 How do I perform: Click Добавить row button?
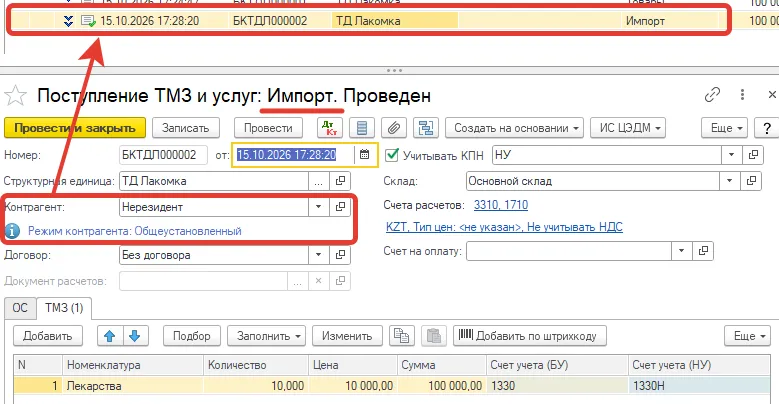[x=48, y=336]
